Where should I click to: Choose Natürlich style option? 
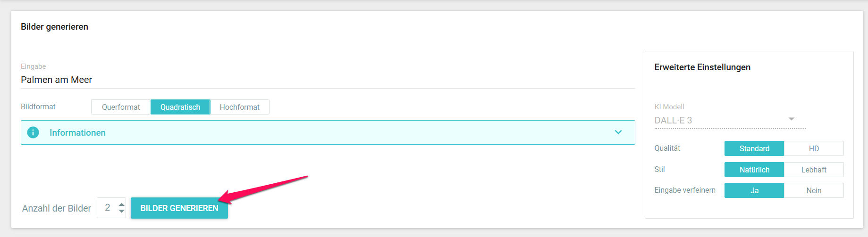(754, 170)
